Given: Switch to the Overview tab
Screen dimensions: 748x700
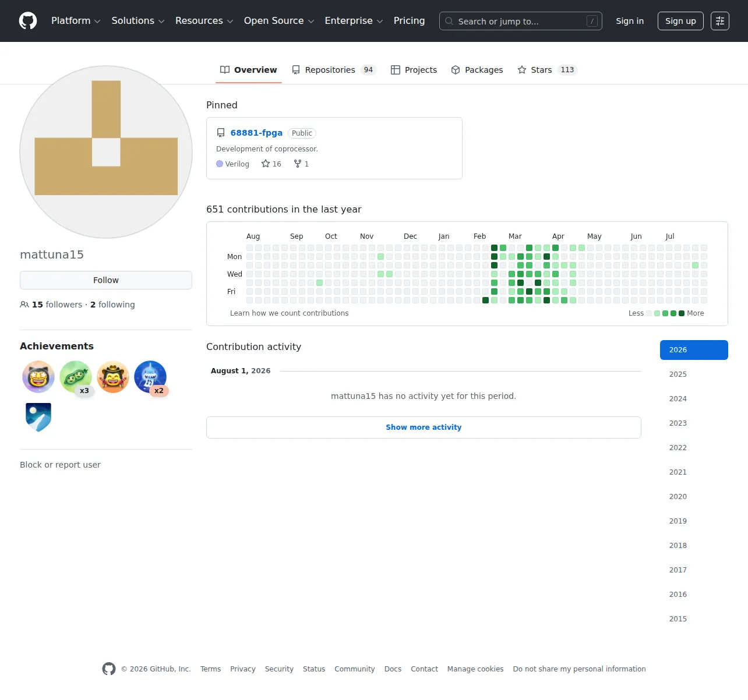Looking at the screenshot, I should coord(249,70).
